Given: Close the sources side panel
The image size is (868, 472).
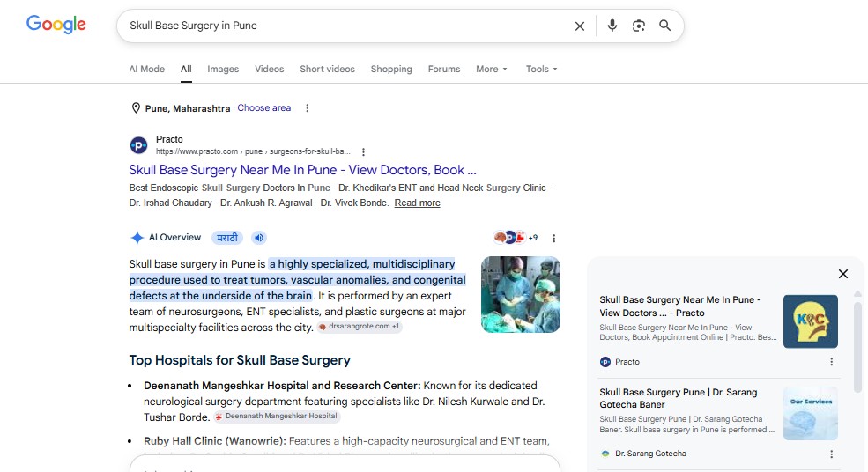Looking at the screenshot, I should click(843, 274).
